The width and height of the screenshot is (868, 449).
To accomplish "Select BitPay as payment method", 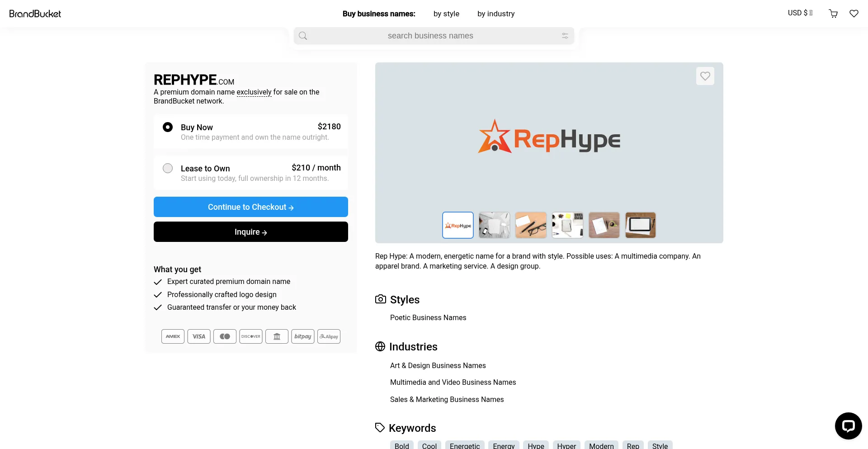I will (302, 336).
